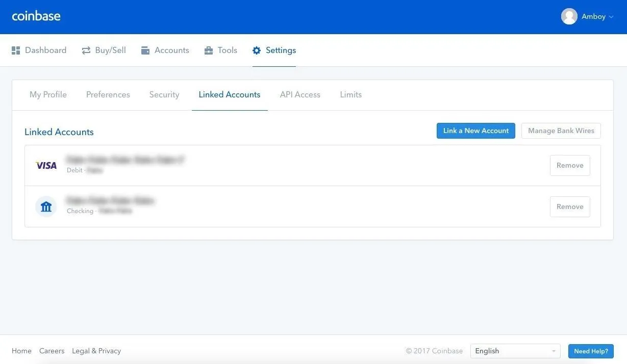Click the bank building icon
This screenshot has width=627, height=364.
coord(46,206)
